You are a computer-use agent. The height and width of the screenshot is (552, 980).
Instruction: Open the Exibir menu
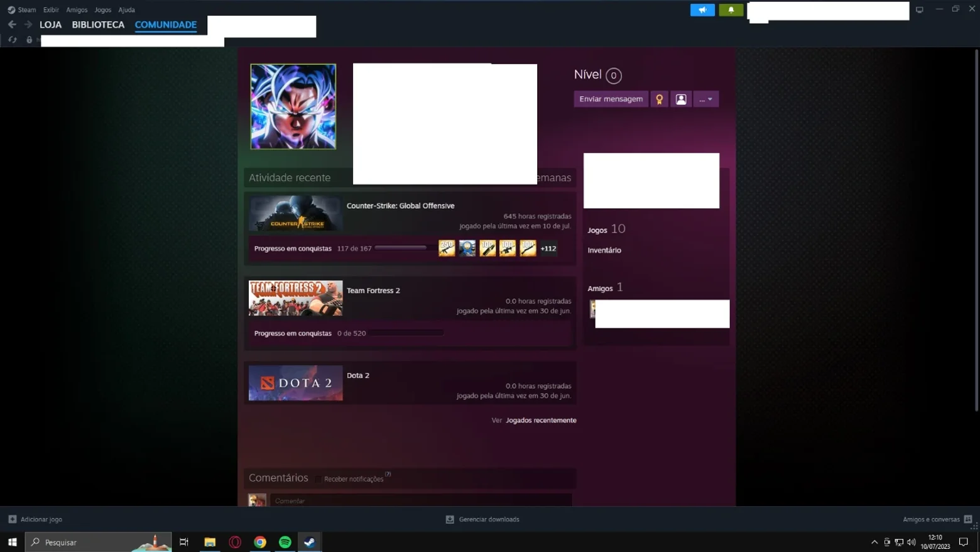[x=51, y=10]
